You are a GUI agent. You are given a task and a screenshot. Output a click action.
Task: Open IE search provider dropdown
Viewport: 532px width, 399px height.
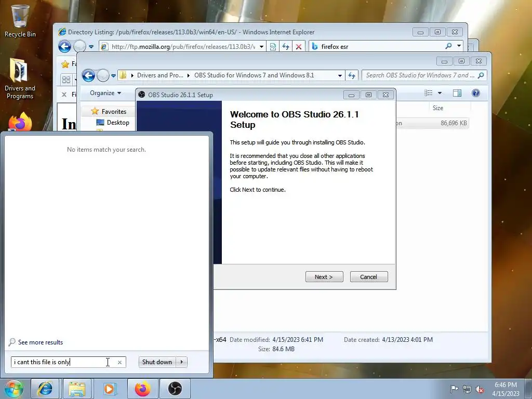[x=459, y=46]
